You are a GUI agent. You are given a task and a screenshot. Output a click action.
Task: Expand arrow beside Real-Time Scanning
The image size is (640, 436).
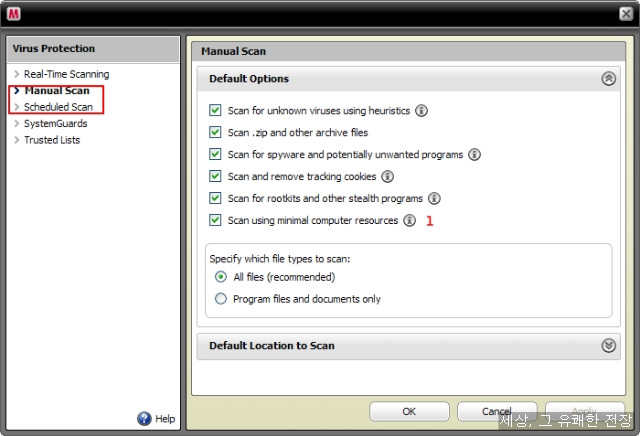click(17, 74)
